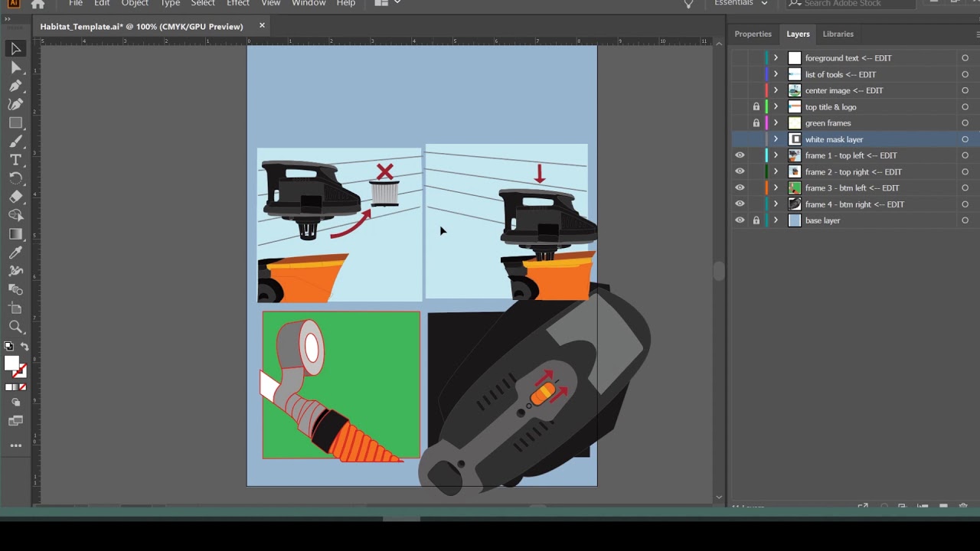Screen dimensions: 980x551
Task: Select the Pen tool
Action: pyautogui.click(x=15, y=86)
